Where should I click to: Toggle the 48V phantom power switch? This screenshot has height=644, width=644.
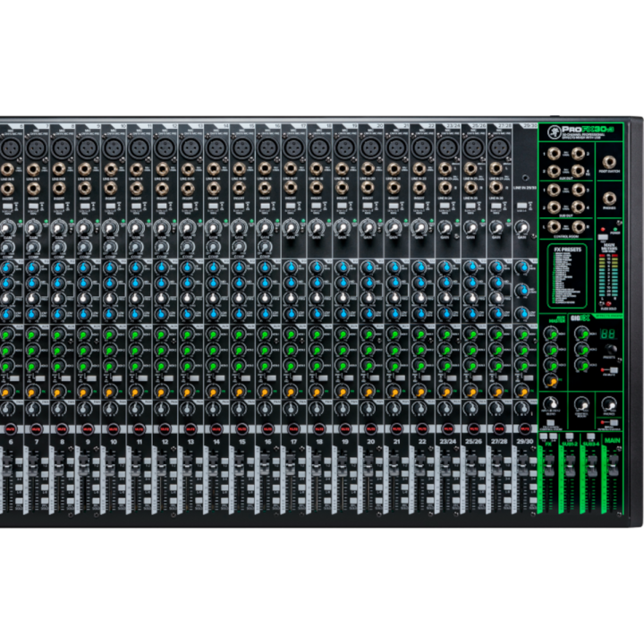[603, 237]
